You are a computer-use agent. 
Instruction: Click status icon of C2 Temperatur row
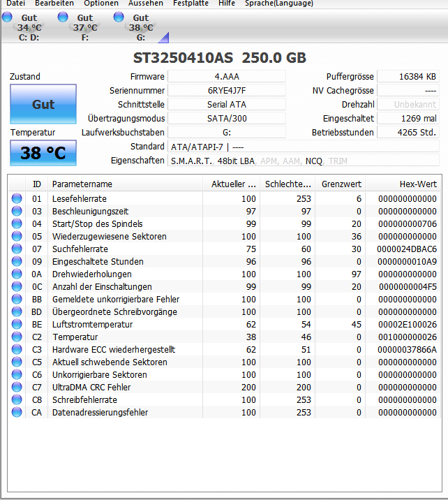(17, 337)
